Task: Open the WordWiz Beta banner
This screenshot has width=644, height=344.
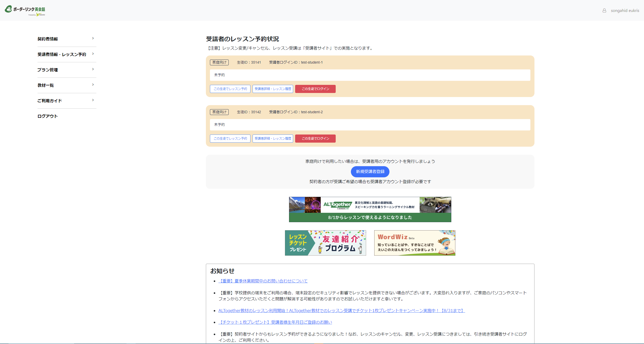Action: [x=415, y=243]
